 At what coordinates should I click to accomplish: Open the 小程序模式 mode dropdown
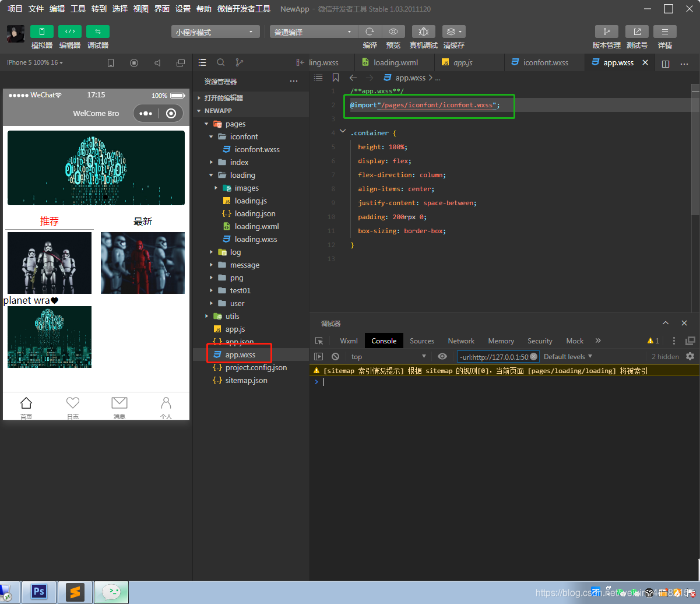point(216,32)
